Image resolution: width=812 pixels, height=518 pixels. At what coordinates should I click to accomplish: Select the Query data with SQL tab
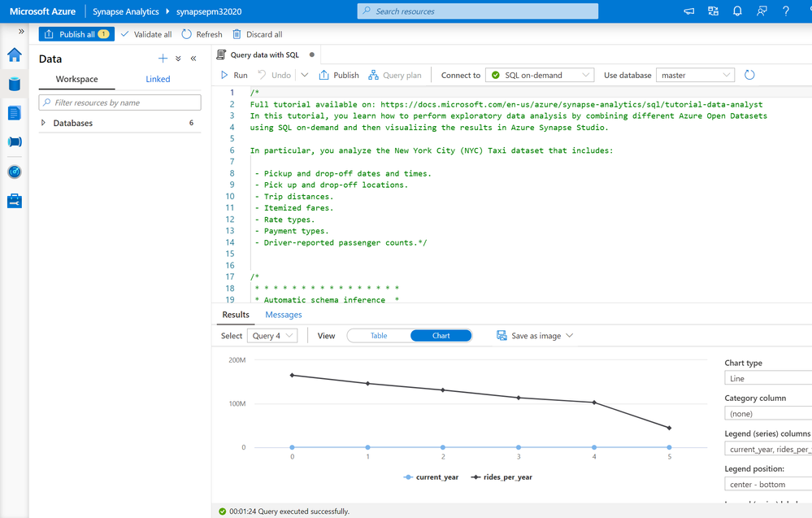[x=265, y=54]
